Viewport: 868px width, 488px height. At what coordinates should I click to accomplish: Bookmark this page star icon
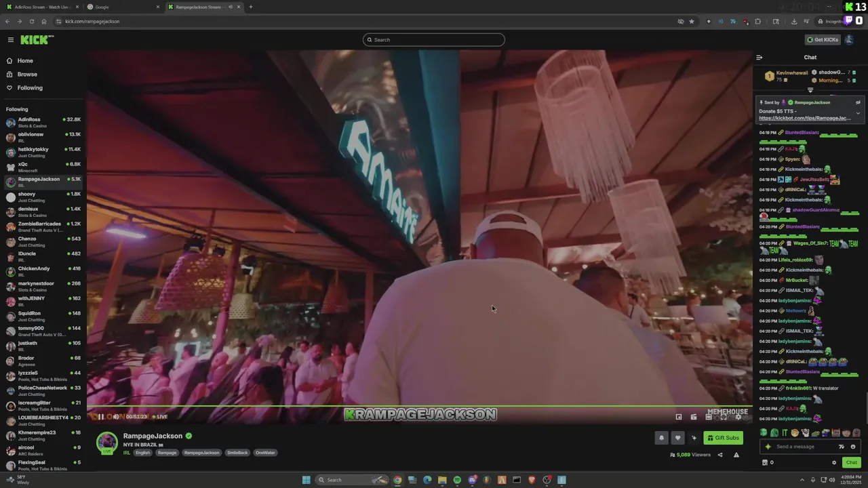click(692, 22)
